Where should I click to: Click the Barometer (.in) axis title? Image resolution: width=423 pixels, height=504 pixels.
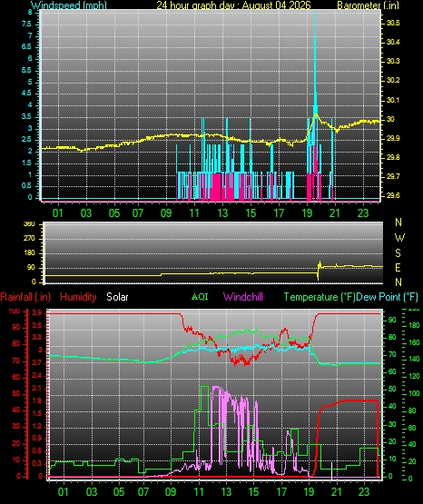coord(368,5)
